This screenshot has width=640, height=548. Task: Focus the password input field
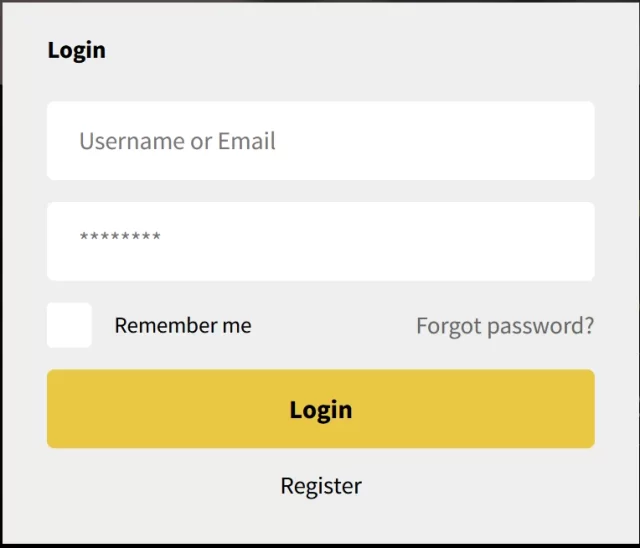[320, 241]
